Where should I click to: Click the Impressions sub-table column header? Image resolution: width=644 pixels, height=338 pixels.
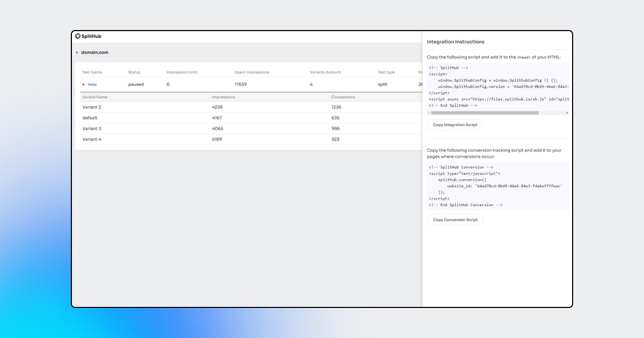point(223,97)
